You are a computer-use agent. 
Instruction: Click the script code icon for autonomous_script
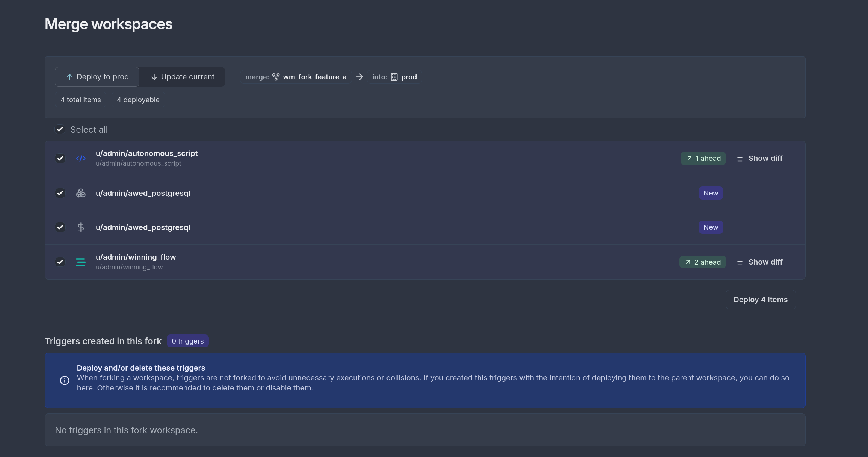(81, 158)
